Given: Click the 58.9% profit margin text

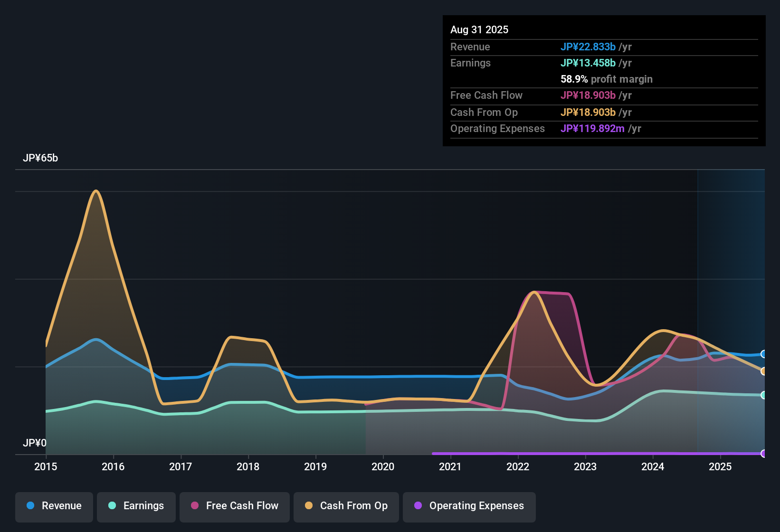Looking at the screenshot, I should [607, 79].
